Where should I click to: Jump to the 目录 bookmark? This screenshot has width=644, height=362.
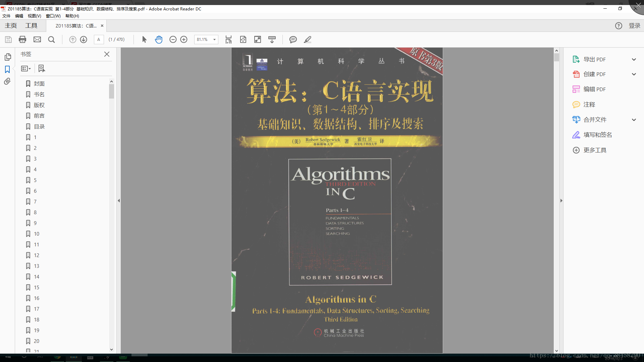tap(39, 126)
